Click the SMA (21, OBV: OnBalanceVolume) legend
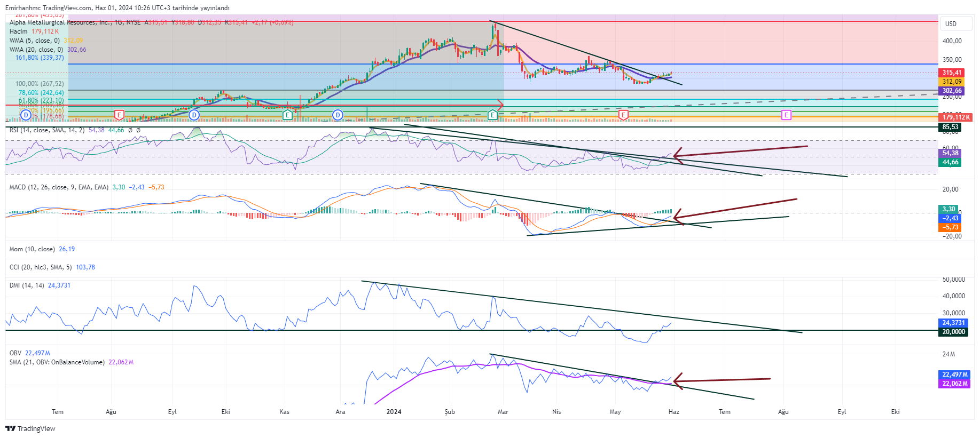The width and height of the screenshot is (980, 438). point(57,362)
